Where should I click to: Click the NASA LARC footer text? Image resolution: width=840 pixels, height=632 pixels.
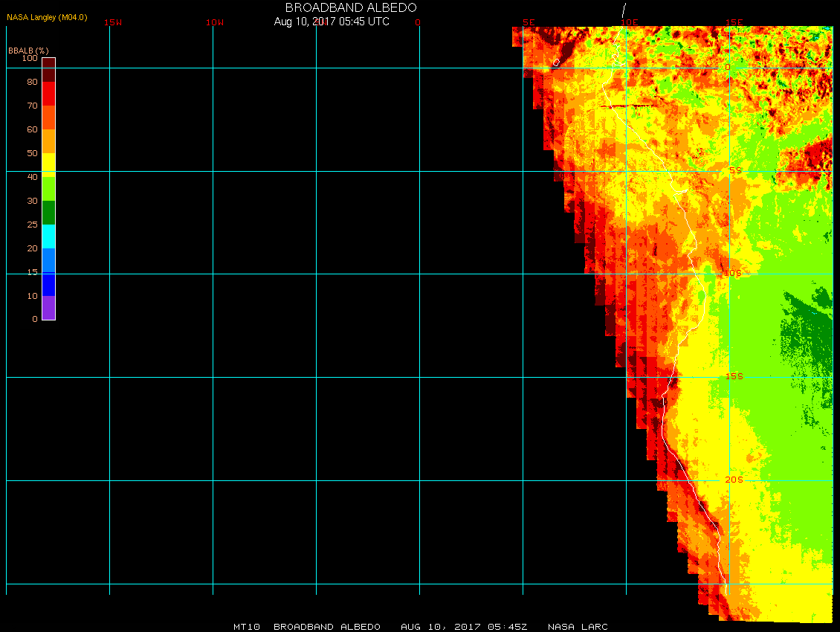pyautogui.click(x=578, y=627)
